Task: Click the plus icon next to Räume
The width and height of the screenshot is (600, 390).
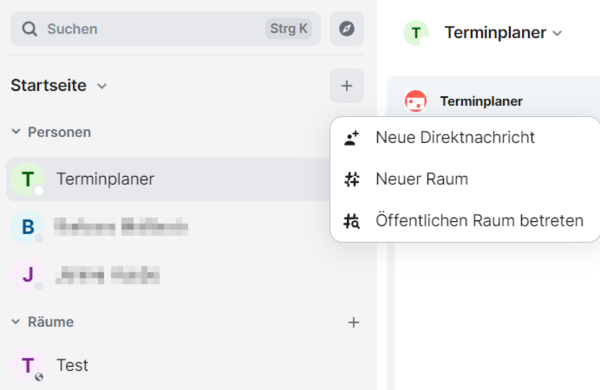Action: [x=354, y=322]
